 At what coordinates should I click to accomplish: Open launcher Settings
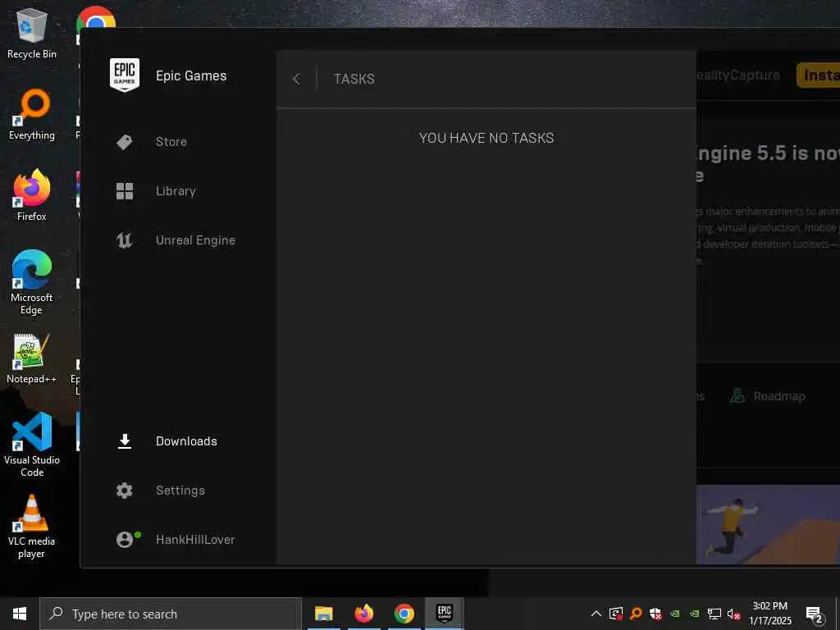180,491
